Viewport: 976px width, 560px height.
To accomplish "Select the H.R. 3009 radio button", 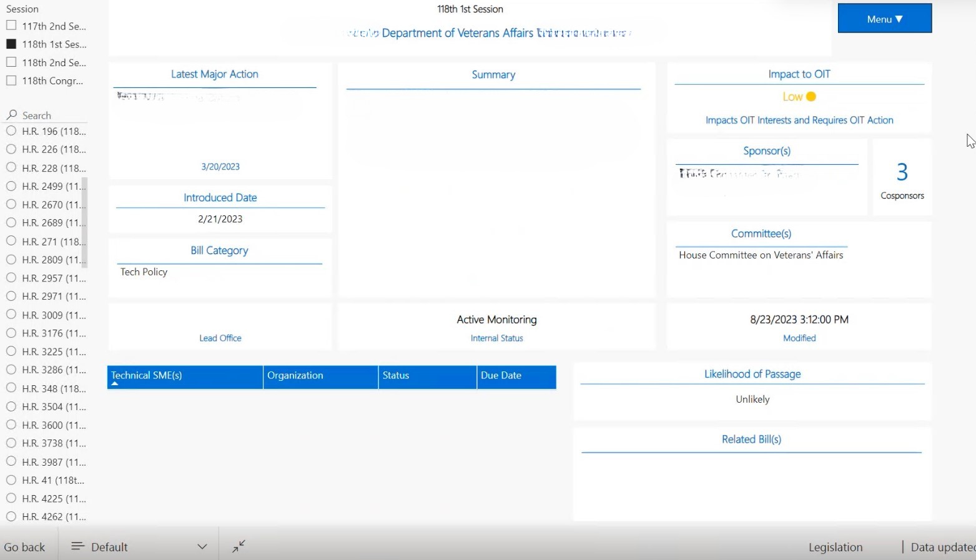I will click(11, 315).
